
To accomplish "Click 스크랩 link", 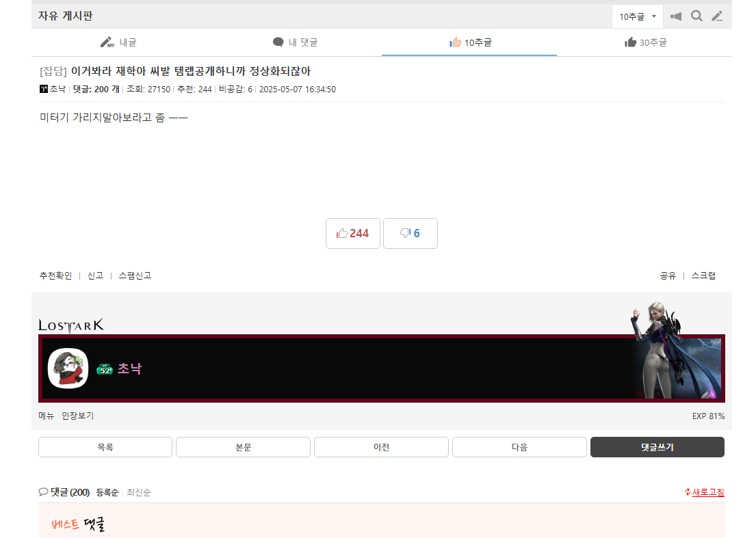I will tap(703, 275).
